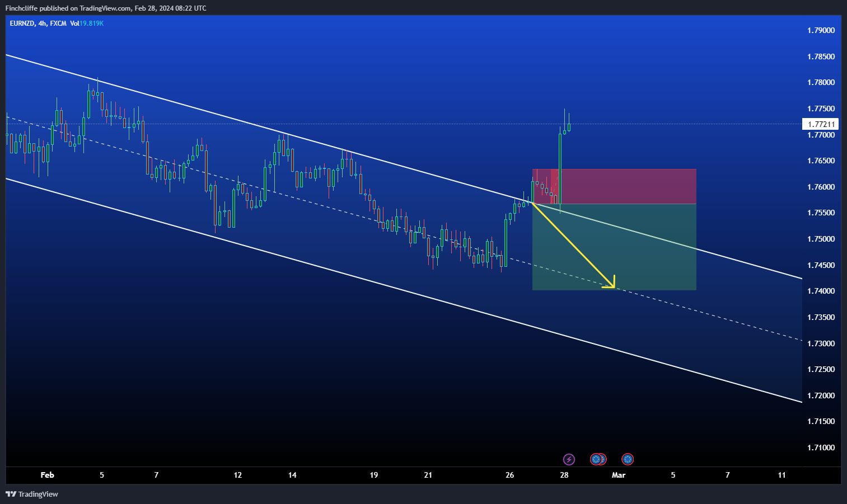
Task: Click the 21 date label on time axis
Action: coord(428,475)
